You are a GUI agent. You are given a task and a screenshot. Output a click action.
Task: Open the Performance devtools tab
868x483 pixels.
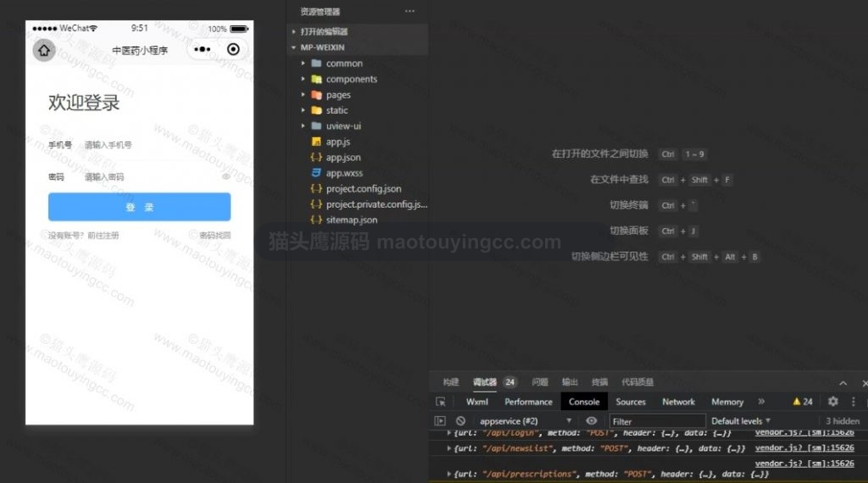pos(528,402)
